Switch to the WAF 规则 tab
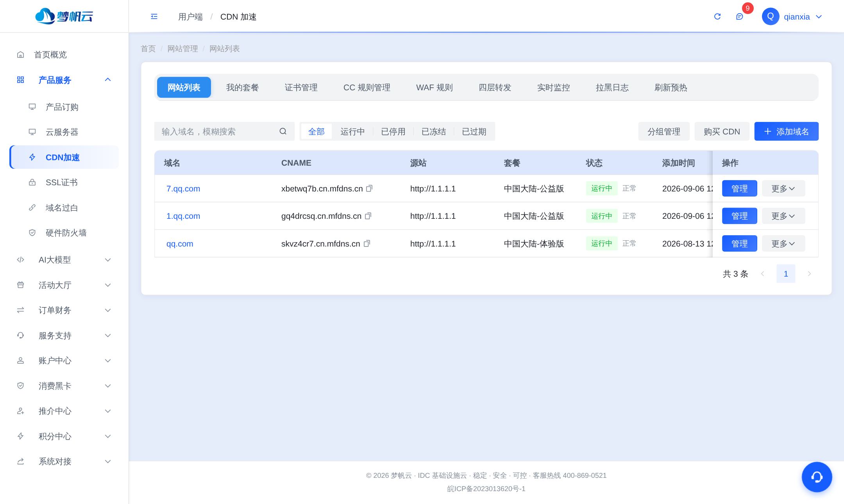Viewport: 844px width, 504px height. click(x=434, y=88)
